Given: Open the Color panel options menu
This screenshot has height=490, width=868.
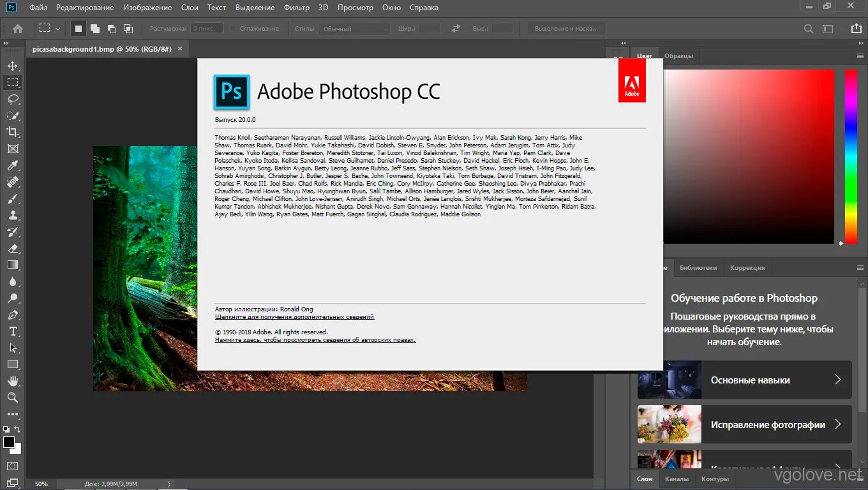Looking at the screenshot, I should pyautogui.click(x=860, y=56).
